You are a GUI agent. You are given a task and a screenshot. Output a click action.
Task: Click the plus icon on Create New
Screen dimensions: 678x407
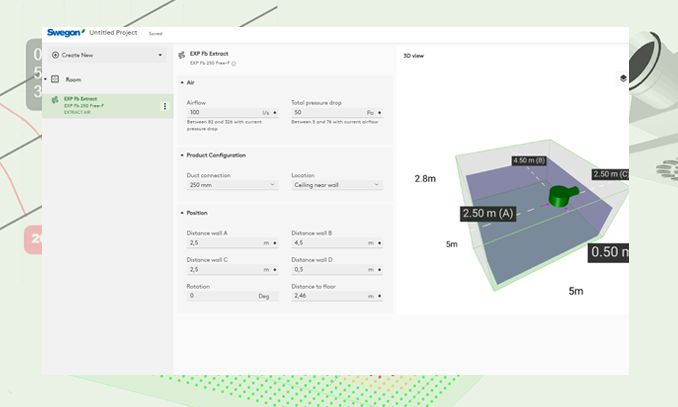[x=55, y=55]
